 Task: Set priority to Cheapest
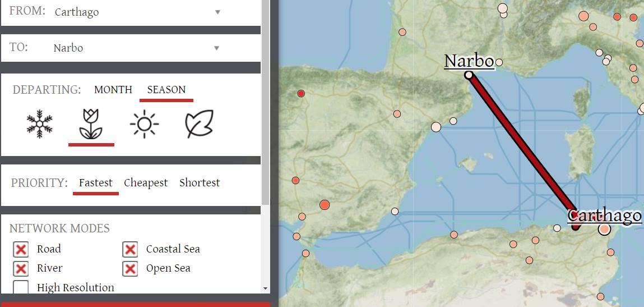tap(146, 183)
